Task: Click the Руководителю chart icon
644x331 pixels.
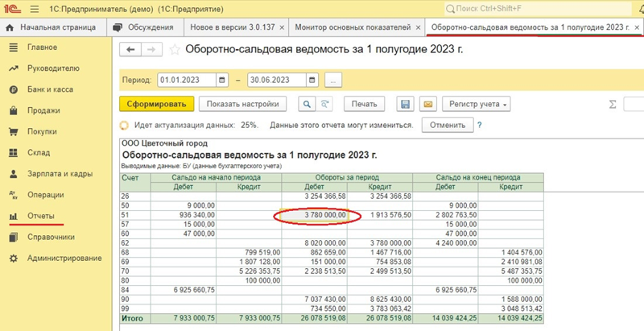Action: pos(14,68)
